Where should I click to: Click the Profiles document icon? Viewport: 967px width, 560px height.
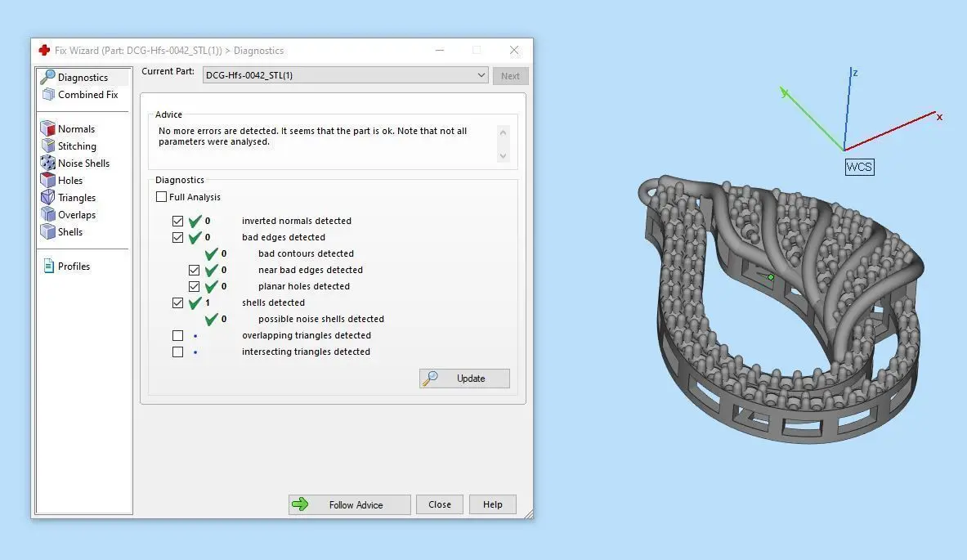click(49, 266)
